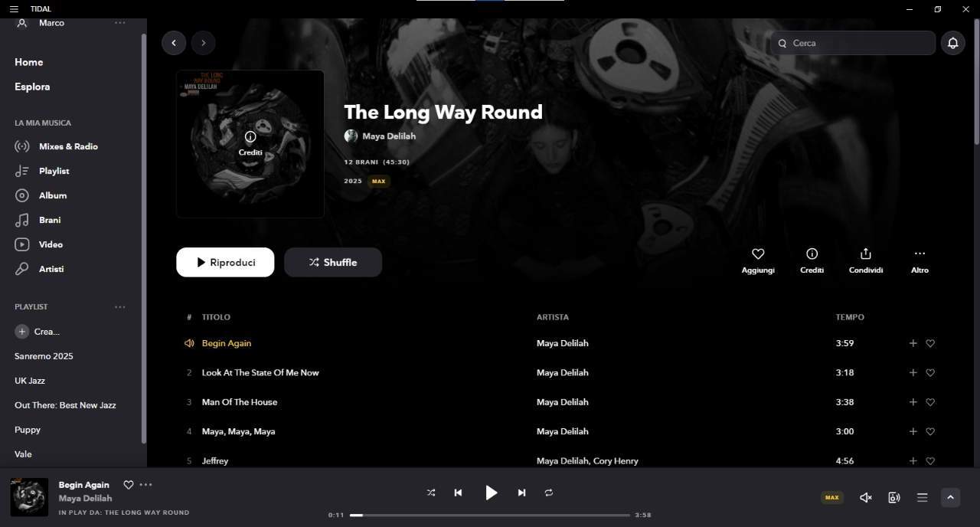Toggle repeat mode in player bar
The image size is (980, 527).
coord(549,493)
